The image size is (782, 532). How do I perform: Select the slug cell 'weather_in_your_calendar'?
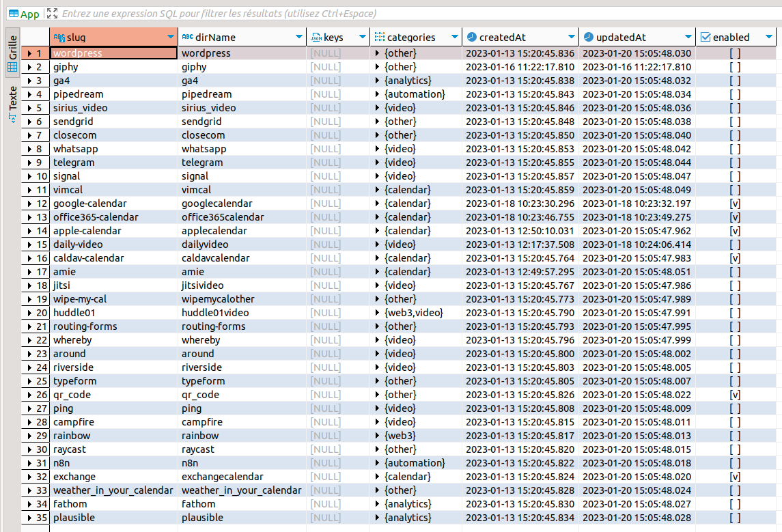coord(113,490)
